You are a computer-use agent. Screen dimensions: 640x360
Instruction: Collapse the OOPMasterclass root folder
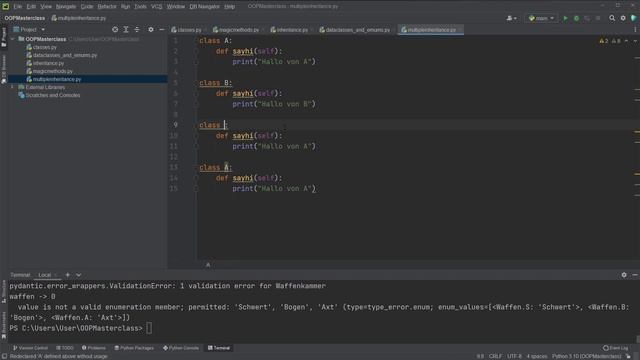point(13,39)
